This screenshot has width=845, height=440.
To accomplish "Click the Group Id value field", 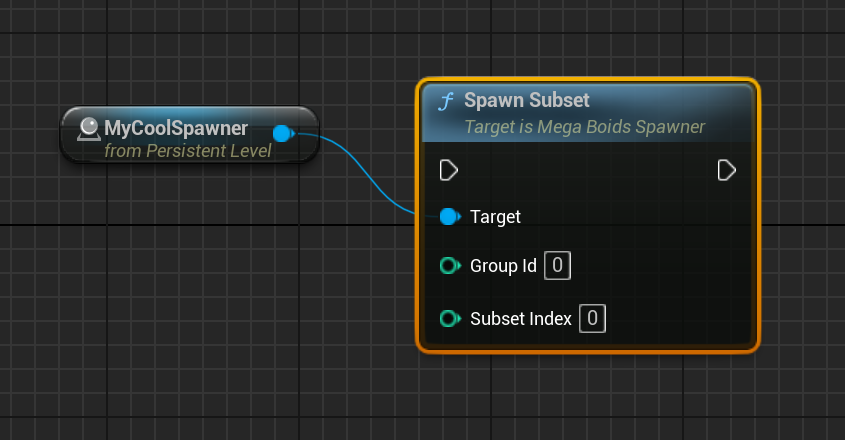I will (558, 266).
